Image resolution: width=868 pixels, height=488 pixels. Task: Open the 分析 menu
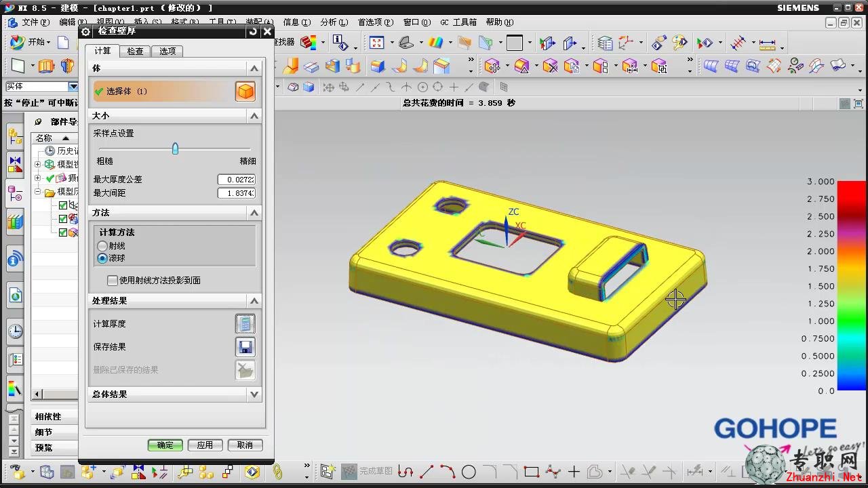(x=334, y=22)
